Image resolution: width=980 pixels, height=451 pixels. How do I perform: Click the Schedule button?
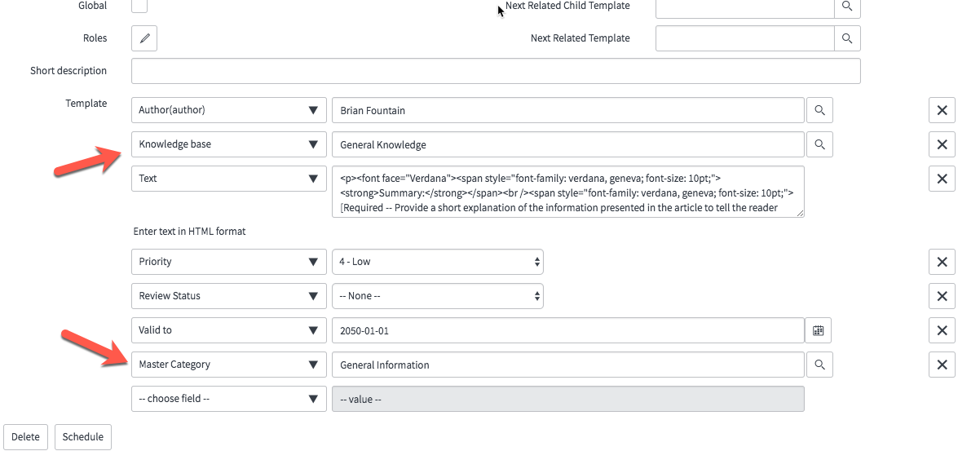[x=83, y=437]
